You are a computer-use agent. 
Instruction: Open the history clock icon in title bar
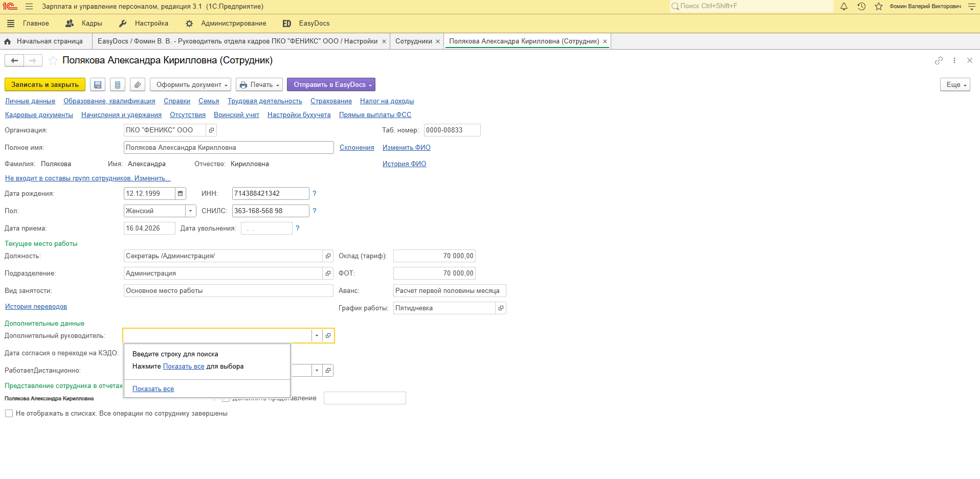click(861, 7)
